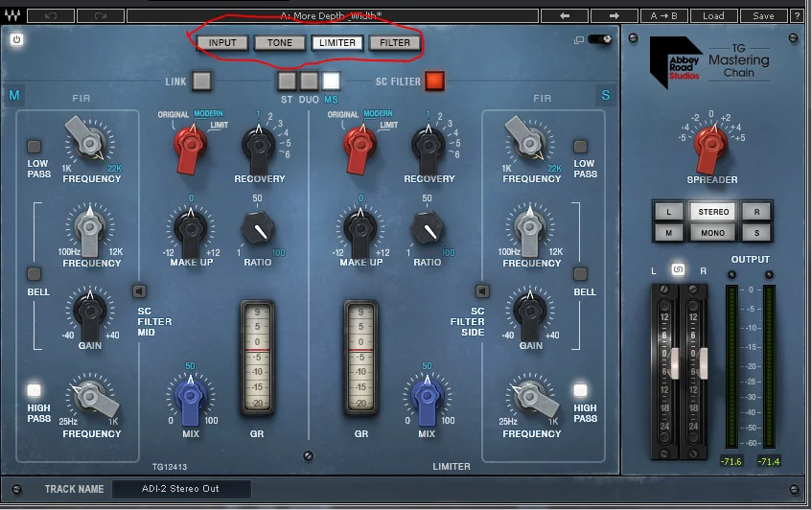Click the side Recovery knob
Screen dimensions: 812x510
point(429,148)
